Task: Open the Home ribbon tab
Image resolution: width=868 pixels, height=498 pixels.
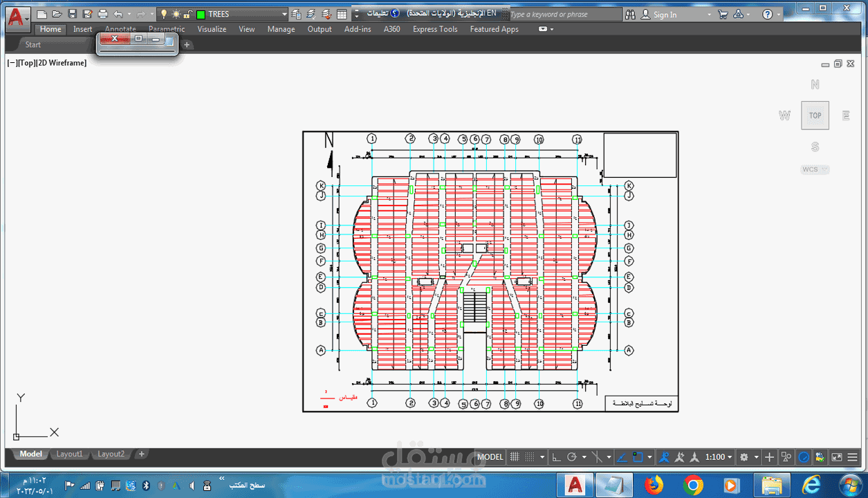Action: 50,29
